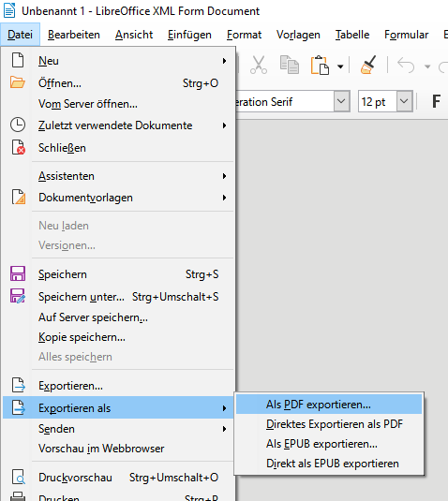448x501 pixels.
Task: Click the 12 pt font size field
Action: point(378,102)
